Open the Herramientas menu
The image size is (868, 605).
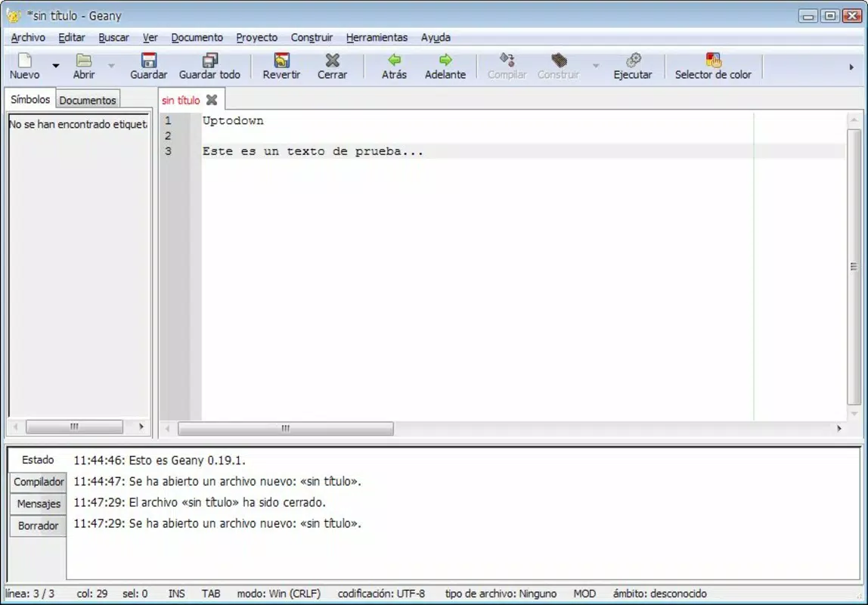click(x=377, y=38)
